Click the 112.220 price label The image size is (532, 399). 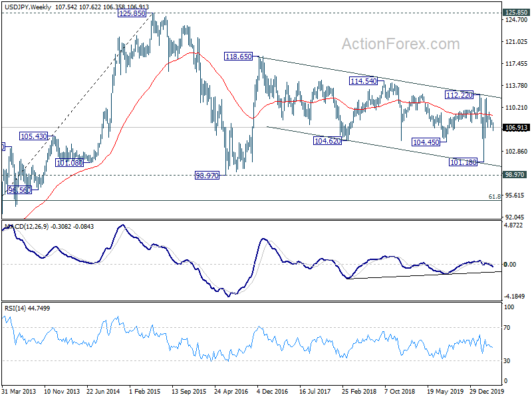click(x=459, y=95)
